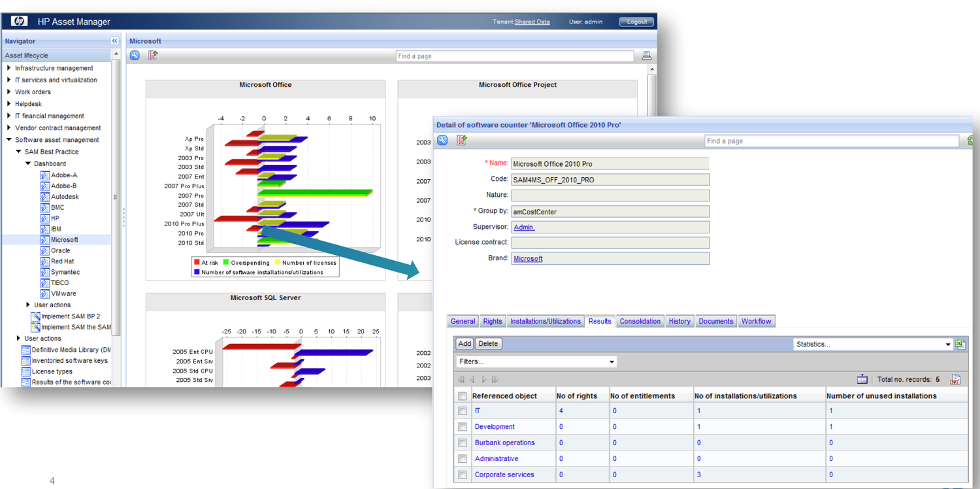Screen dimensions: 980x489
Task: Collapse the SAM Best Practice node
Action: pos(18,152)
